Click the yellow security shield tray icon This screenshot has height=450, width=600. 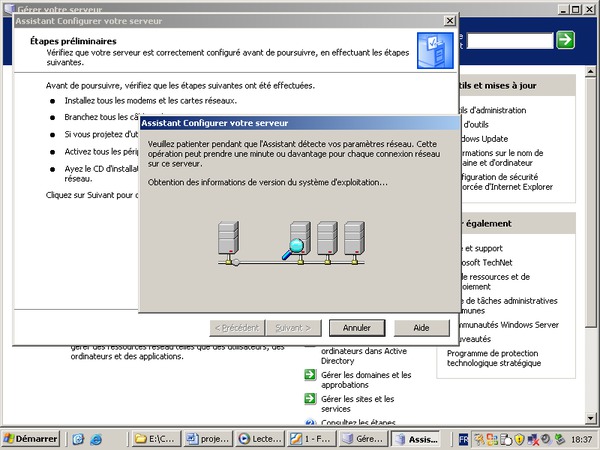(x=519, y=439)
